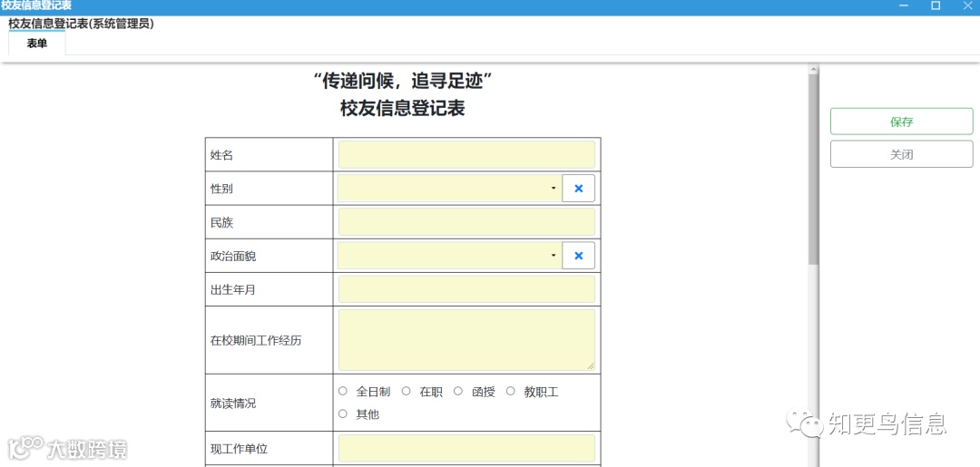Screen dimensions: 980x467
Task: Click the 在校期间工作经历 text area
Action: 467,340
